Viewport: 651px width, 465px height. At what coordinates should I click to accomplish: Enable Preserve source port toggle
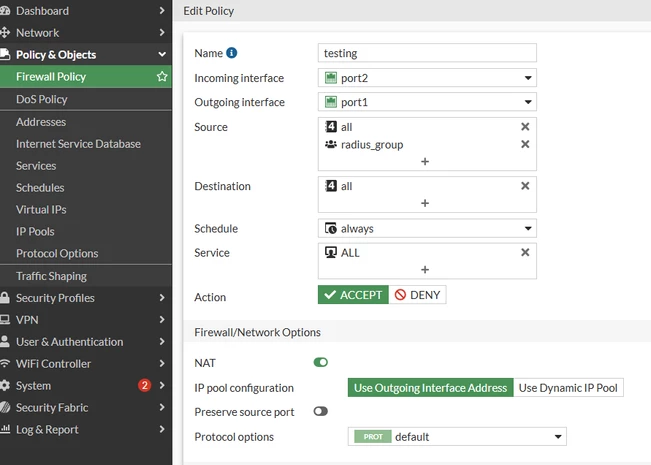321,411
